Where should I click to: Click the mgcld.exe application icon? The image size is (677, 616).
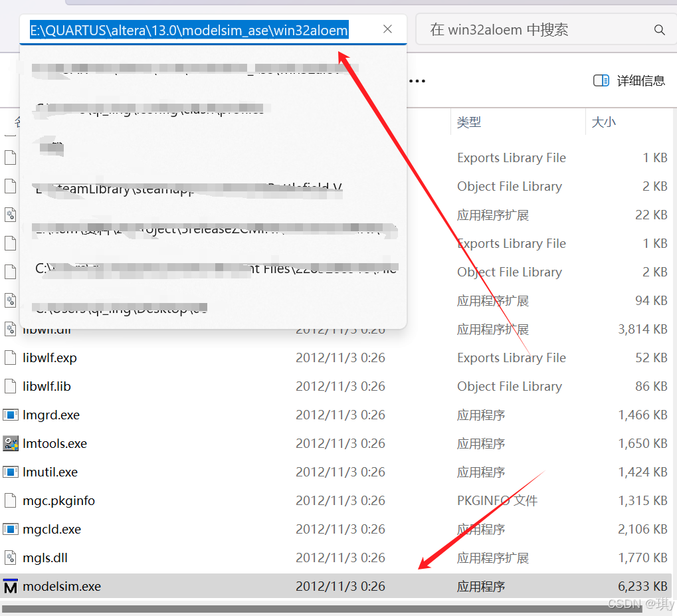coord(11,529)
